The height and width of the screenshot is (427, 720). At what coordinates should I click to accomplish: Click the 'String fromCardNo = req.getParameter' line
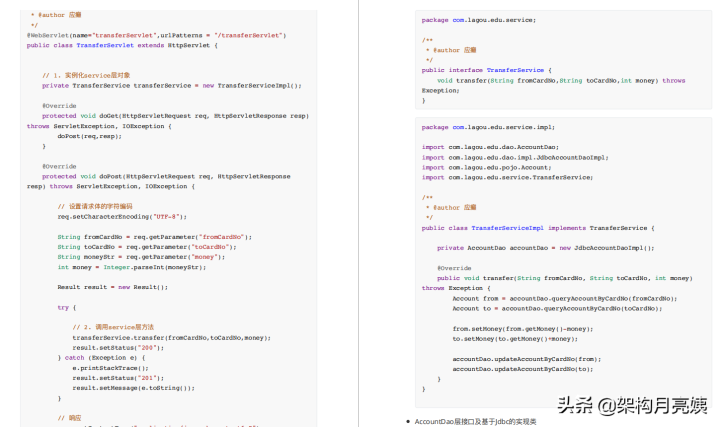click(155, 237)
